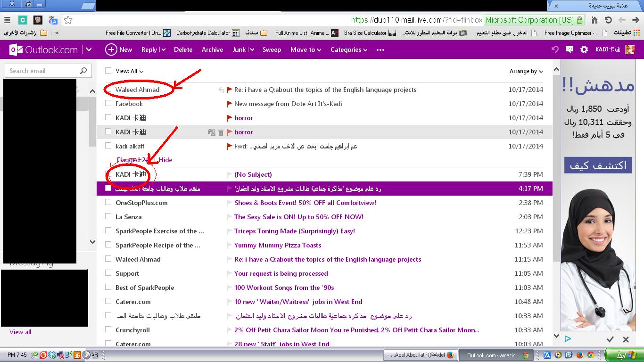Check the La Senza email box
This screenshot has width=644, height=362.
click(108, 216)
